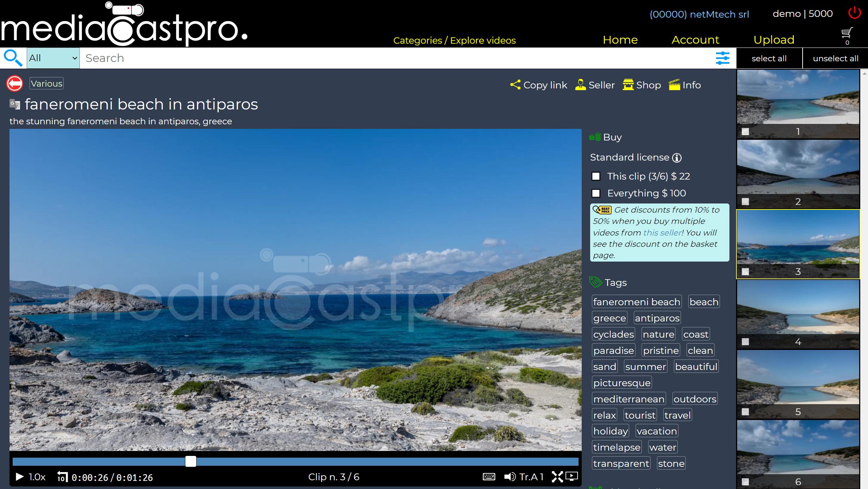Open advanced search filter sliders icon

pyautogui.click(x=722, y=58)
